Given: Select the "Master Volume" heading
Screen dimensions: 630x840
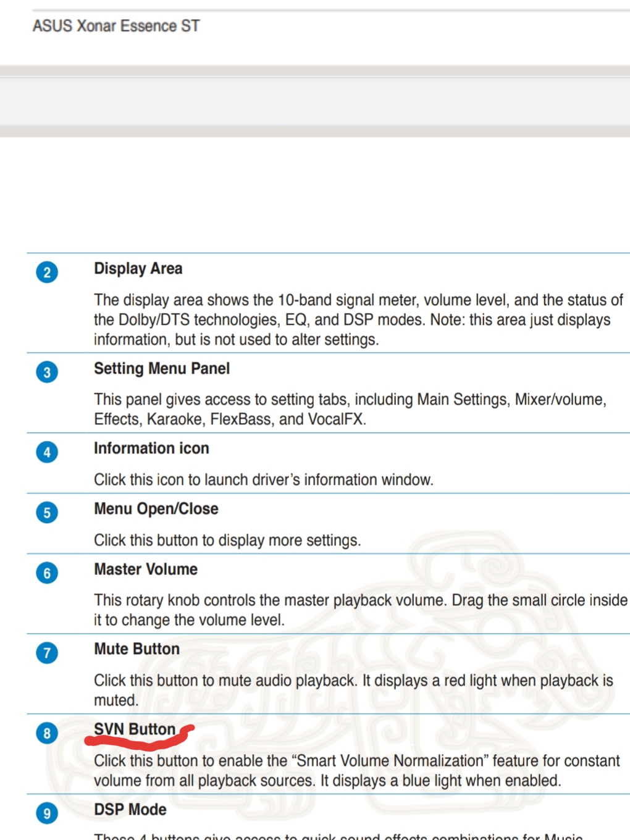Looking at the screenshot, I should [146, 569].
